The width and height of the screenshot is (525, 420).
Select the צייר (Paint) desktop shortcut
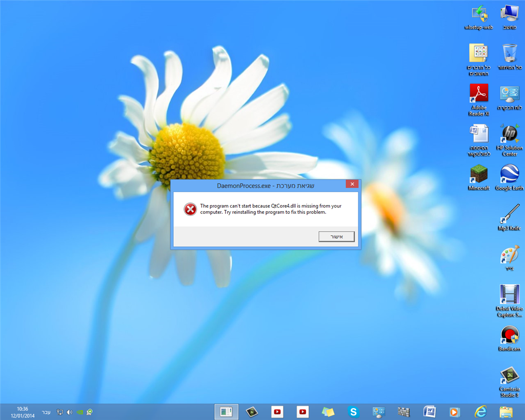click(510, 258)
